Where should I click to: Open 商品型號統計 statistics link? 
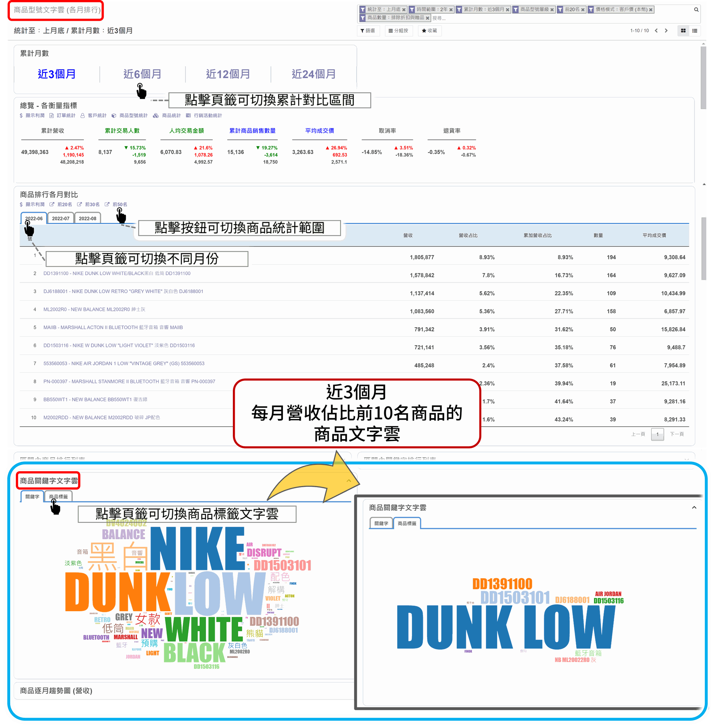134,116
